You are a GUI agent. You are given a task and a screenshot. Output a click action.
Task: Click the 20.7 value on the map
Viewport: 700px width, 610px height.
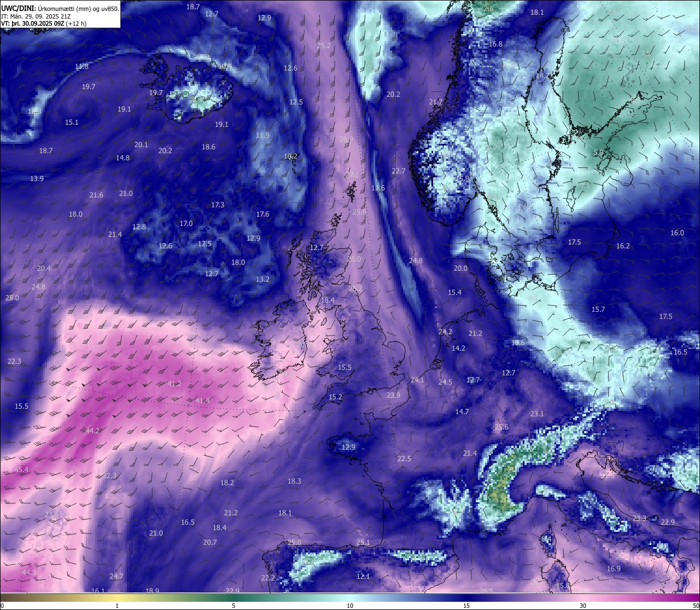click(x=210, y=542)
